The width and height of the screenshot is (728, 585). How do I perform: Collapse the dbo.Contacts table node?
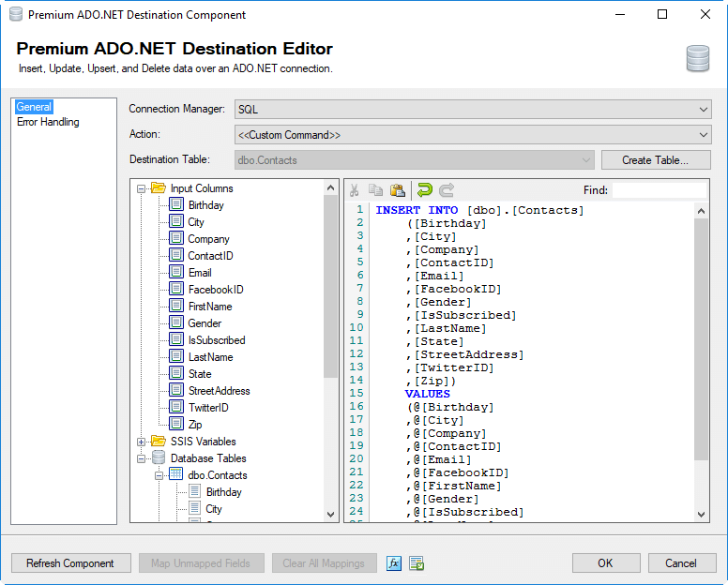pyautogui.click(x=159, y=475)
